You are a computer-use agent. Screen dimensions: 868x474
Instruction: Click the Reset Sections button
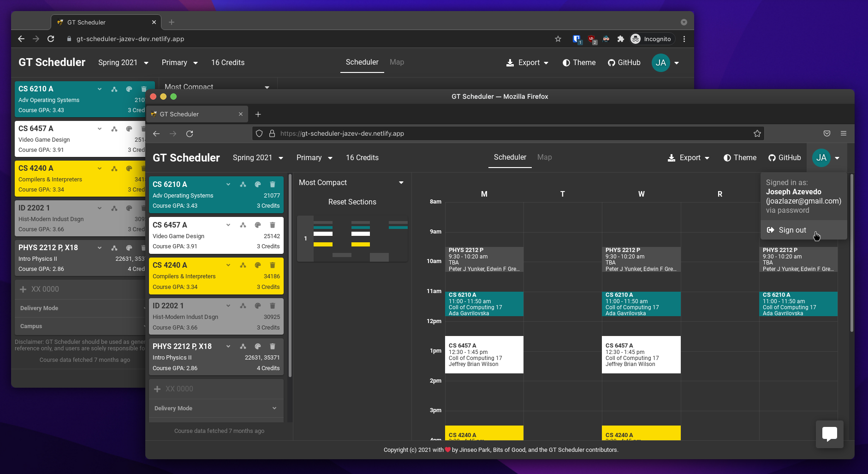(x=352, y=202)
